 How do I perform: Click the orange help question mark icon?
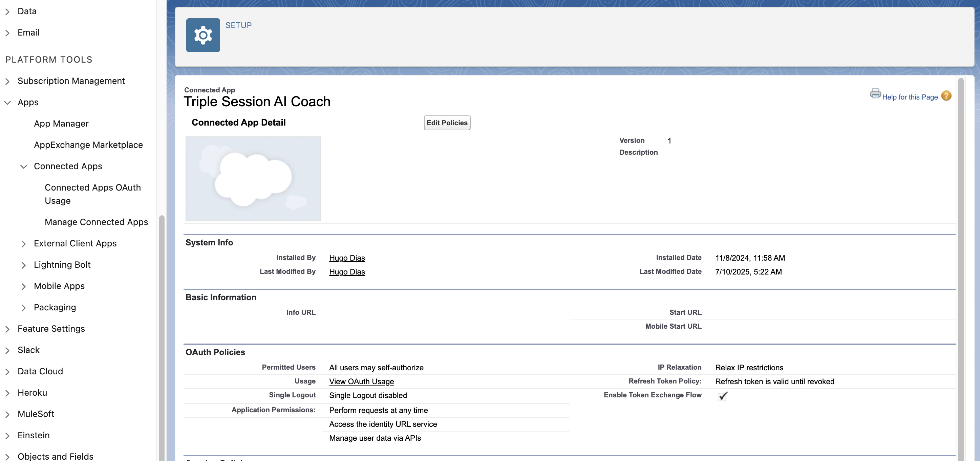[946, 96]
